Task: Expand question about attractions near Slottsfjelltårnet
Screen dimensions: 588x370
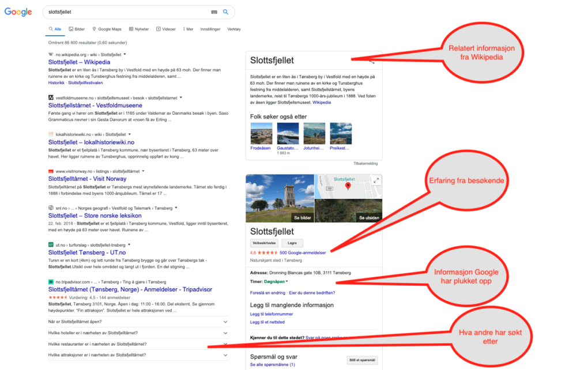Action: pyautogui.click(x=138, y=355)
